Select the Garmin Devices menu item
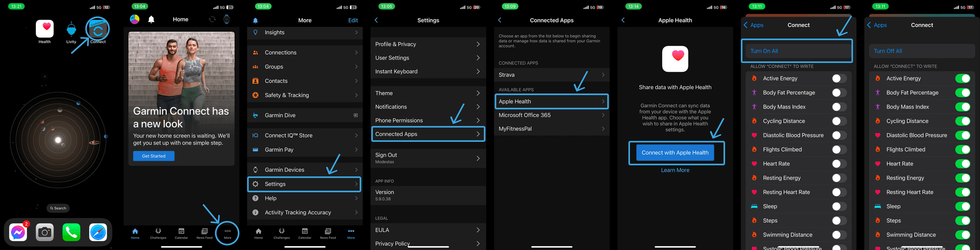 (x=304, y=170)
